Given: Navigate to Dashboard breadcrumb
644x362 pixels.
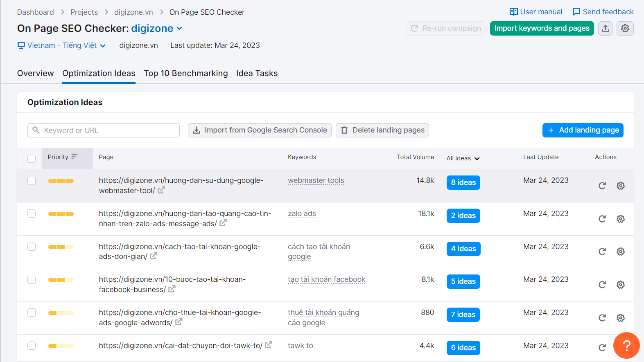Looking at the screenshot, I should pyautogui.click(x=35, y=12).
